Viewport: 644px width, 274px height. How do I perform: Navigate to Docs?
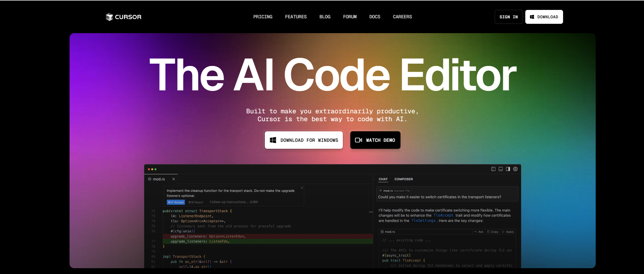(x=375, y=17)
